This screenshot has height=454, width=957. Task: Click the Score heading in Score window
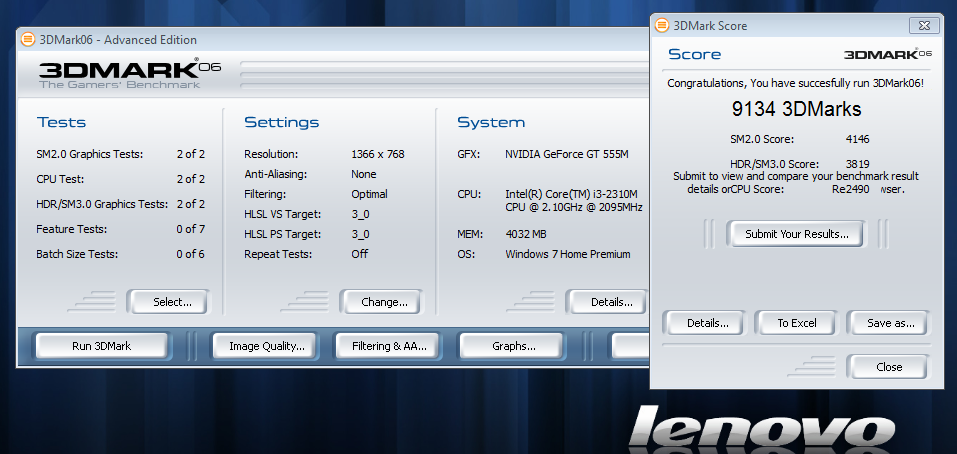click(x=695, y=54)
